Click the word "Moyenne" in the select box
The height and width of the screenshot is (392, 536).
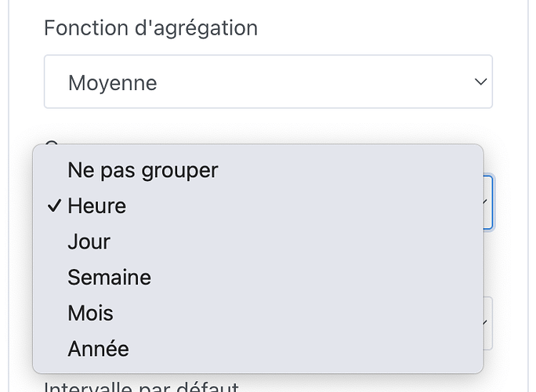click(112, 82)
